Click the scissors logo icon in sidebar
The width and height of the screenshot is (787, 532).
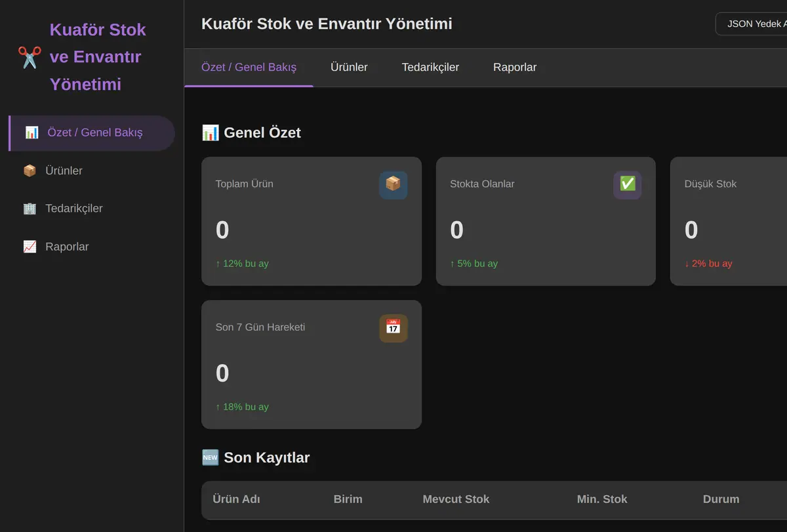[x=30, y=57]
